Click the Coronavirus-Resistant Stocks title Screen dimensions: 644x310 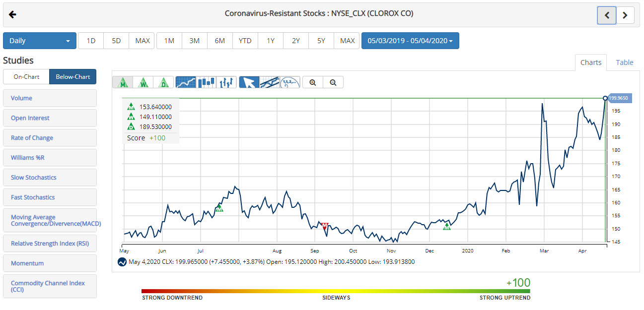pos(319,13)
